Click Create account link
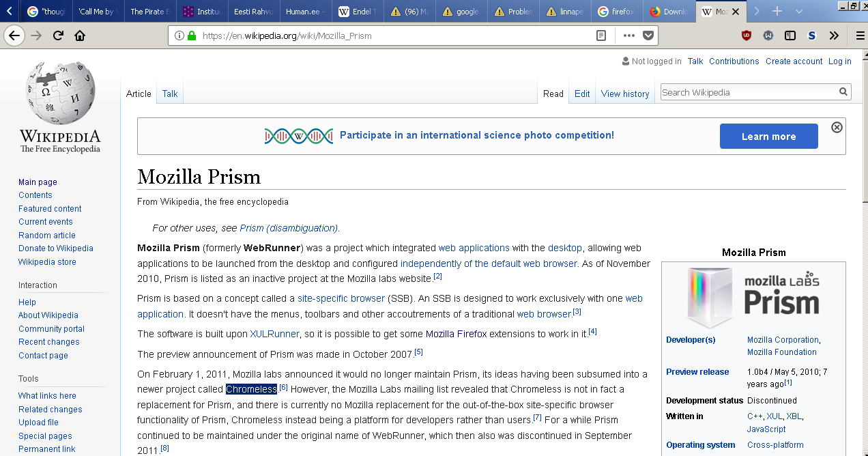868x456 pixels. click(x=794, y=61)
